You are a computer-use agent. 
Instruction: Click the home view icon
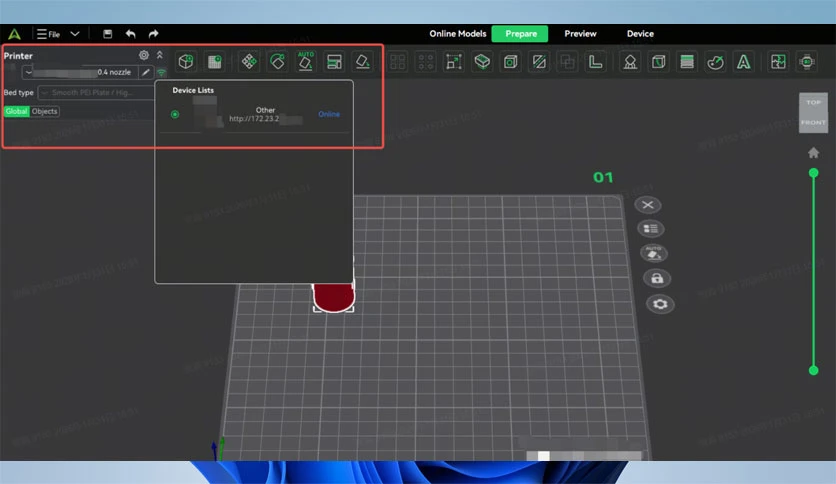point(814,153)
